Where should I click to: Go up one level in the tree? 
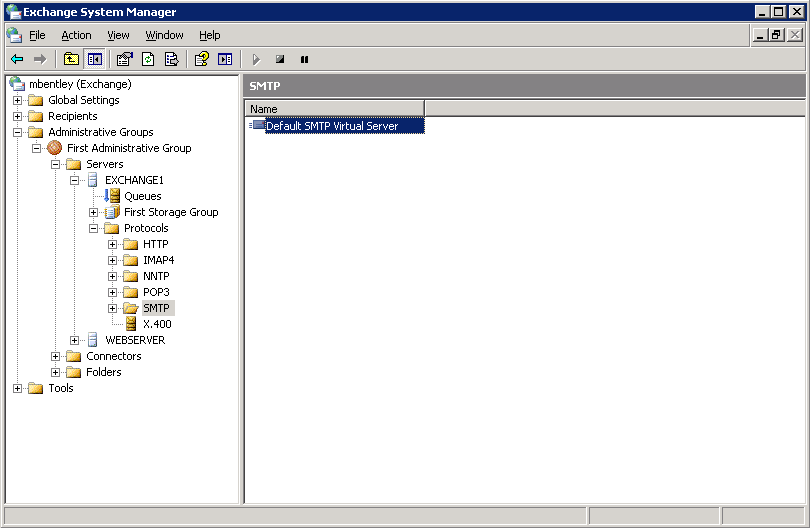click(71, 59)
